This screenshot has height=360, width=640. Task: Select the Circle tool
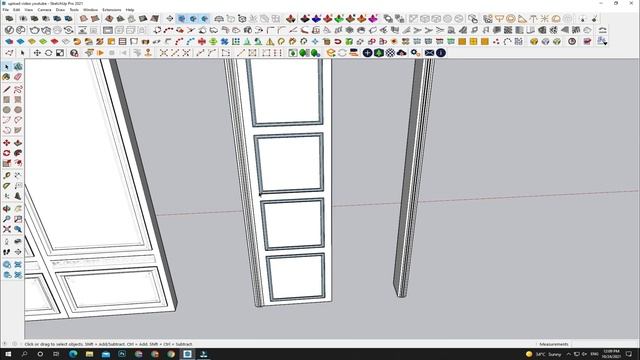(7, 110)
